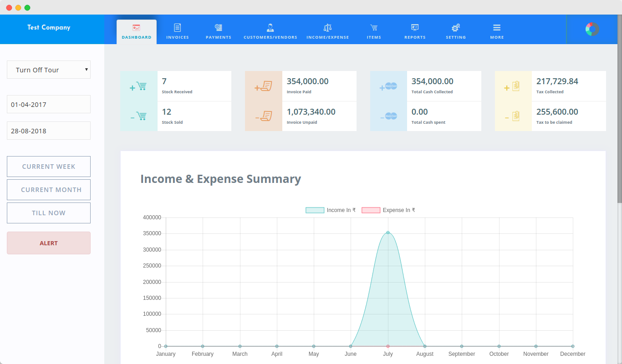Click the green macOS maximize button
622x364 pixels.
(27, 8)
